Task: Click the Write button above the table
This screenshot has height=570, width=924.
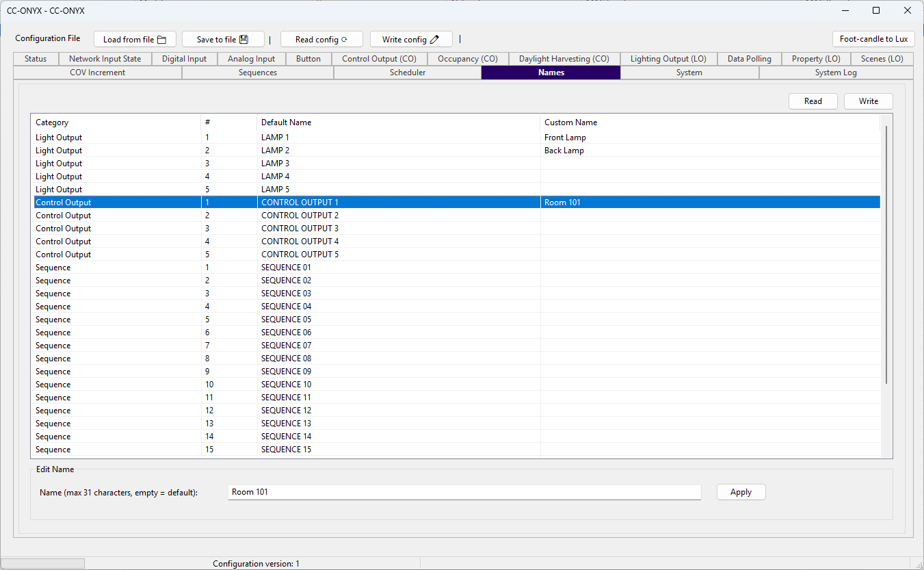Action: point(869,101)
